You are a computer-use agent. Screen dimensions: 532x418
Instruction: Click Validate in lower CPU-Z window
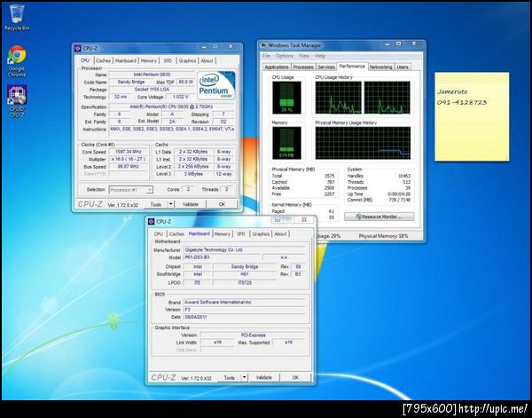tap(264, 377)
